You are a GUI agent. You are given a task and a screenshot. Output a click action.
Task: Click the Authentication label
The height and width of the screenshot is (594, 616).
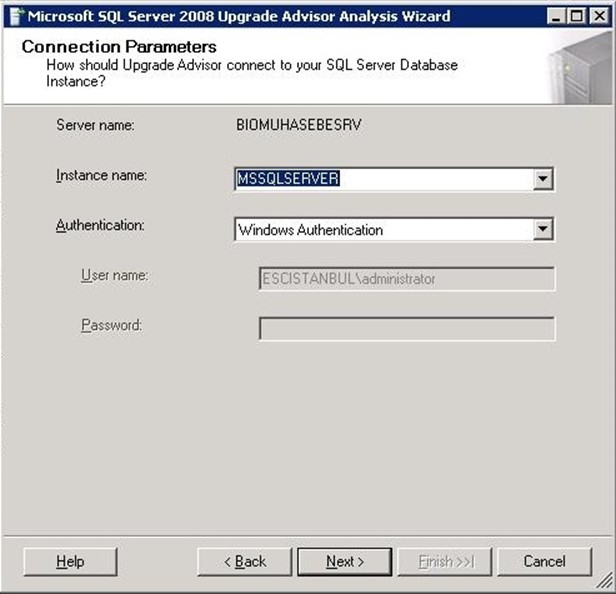(100, 226)
